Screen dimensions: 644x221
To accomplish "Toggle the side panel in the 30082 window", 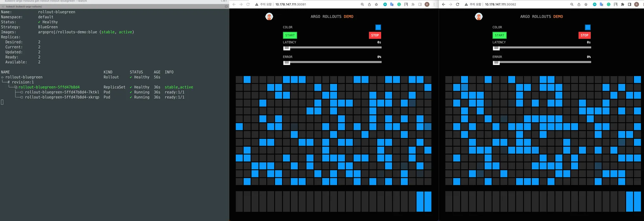I will click(630, 4).
